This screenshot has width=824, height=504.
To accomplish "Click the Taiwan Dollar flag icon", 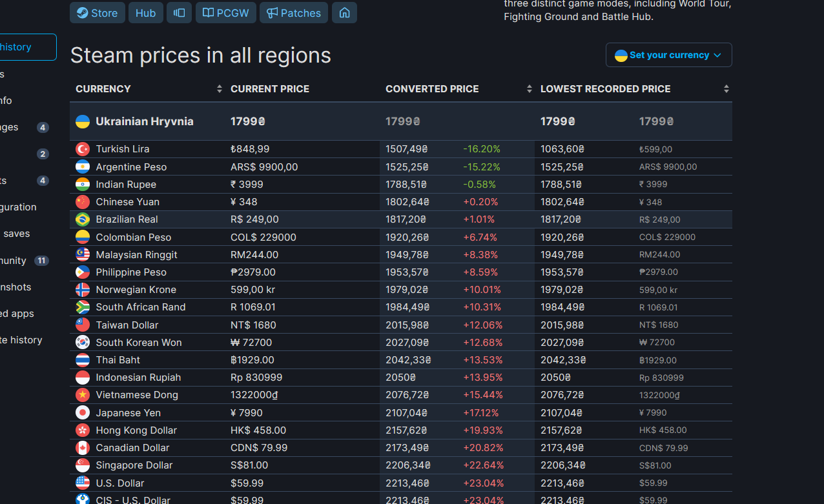I will click(83, 325).
